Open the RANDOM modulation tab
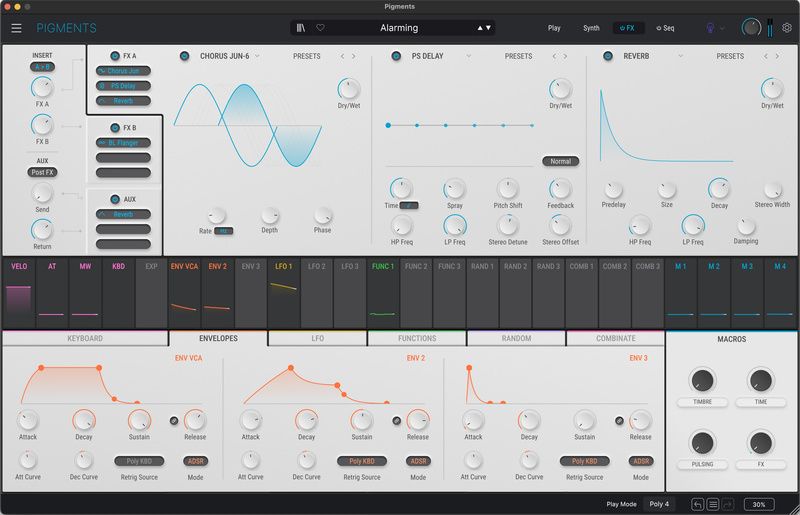The width and height of the screenshot is (800, 515). pyautogui.click(x=516, y=338)
